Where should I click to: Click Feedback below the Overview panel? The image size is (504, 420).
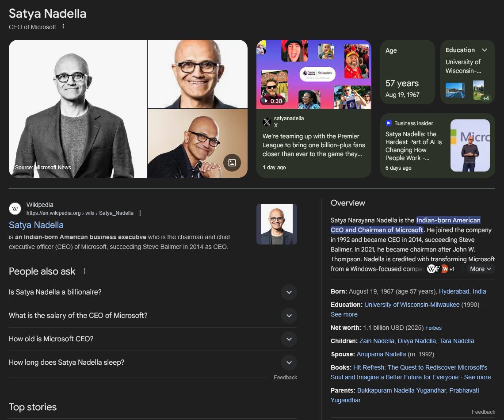(x=483, y=412)
